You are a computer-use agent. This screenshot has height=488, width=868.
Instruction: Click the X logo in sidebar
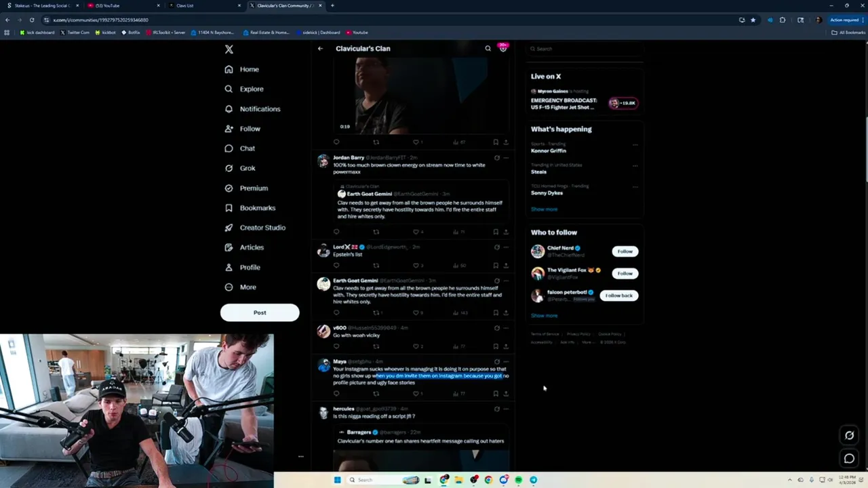click(229, 49)
